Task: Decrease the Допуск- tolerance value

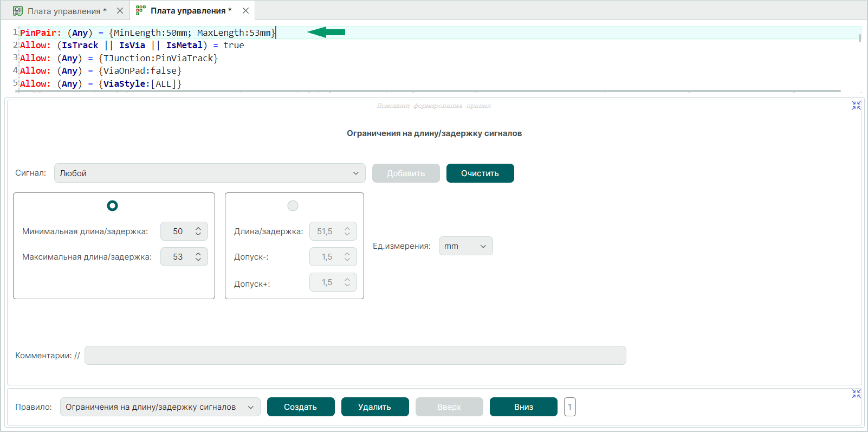Action: [x=347, y=260]
